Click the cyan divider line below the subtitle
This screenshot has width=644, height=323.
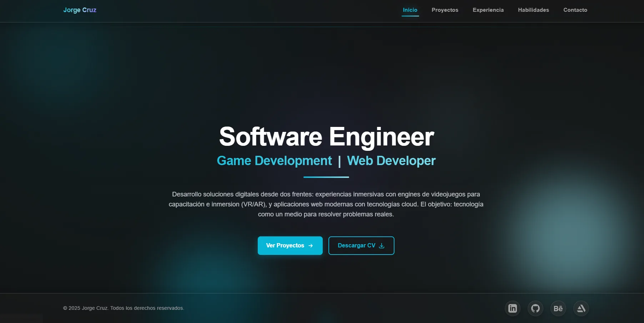tap(326, 177)
